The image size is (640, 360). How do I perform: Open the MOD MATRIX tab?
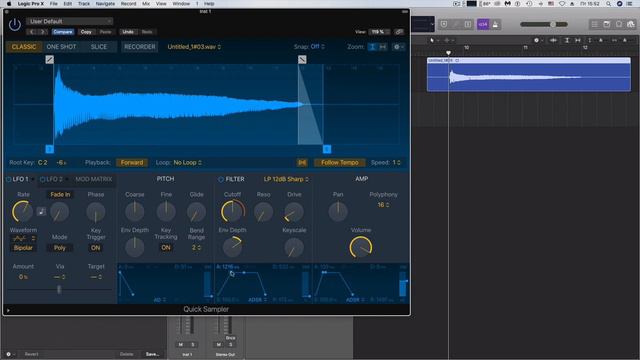point(93,179)
